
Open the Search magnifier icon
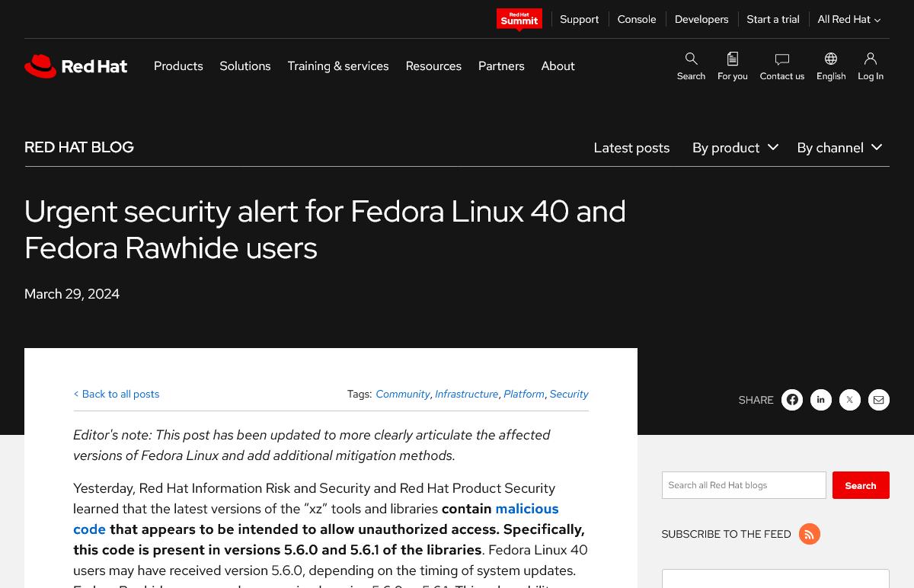(691, 59)
